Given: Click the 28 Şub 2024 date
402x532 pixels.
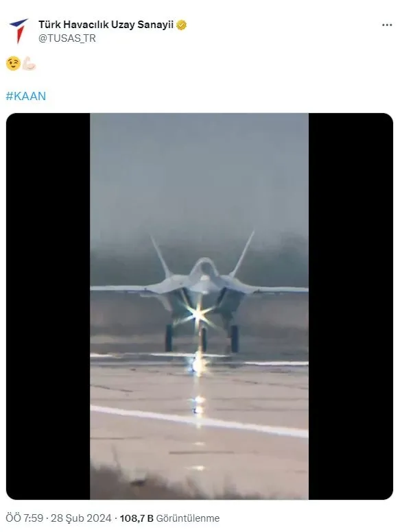Looking at the screenshot, I should click(81, 518).
